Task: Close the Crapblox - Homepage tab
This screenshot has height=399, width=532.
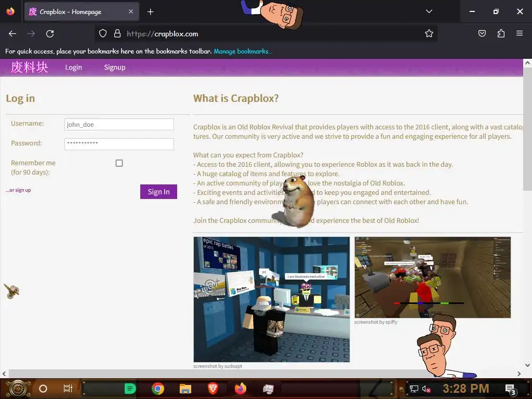Action: (x=131, y=11)
